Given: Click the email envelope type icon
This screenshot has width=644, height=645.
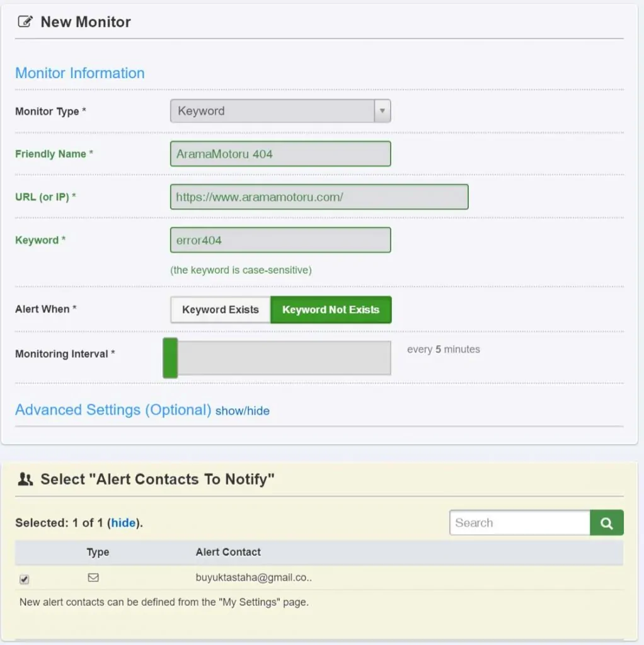Looking at the screenshot, I should click(93, 578).
